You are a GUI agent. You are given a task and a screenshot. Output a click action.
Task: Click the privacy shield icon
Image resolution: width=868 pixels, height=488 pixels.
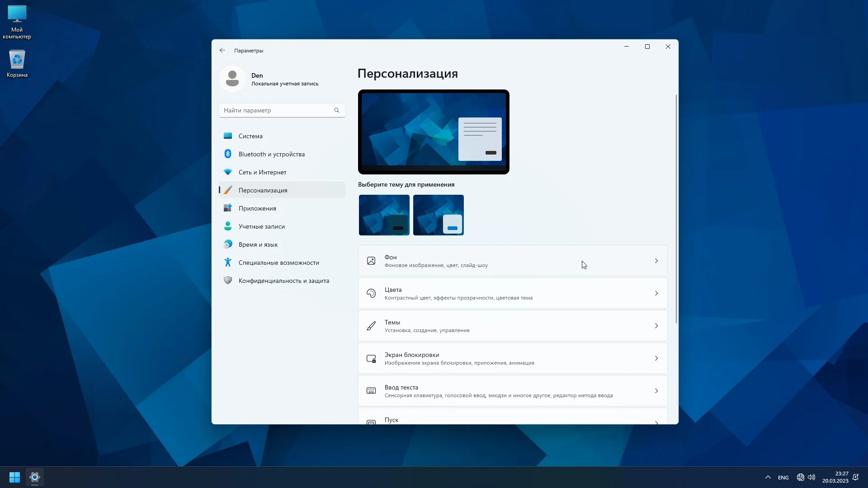[x=228, y=281]
